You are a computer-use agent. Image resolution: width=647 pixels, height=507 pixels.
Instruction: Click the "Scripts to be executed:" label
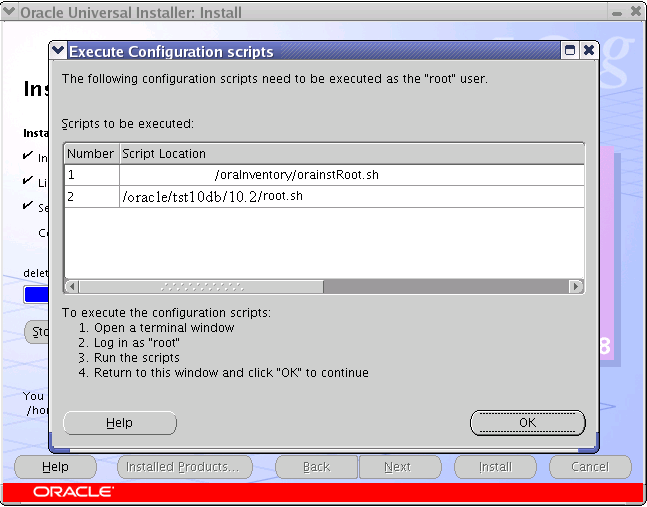click(x=128, y=124)
